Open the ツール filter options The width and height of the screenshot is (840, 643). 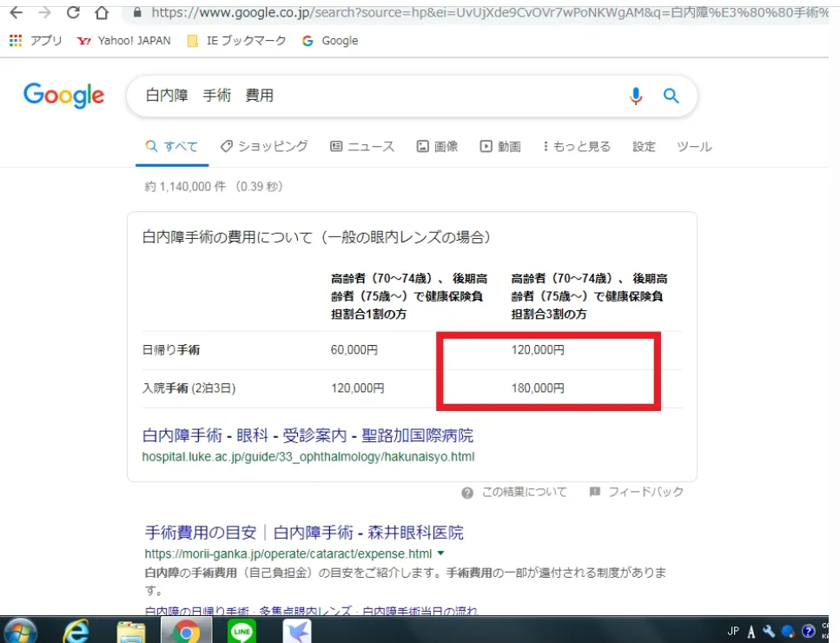(x=693, y=146)
